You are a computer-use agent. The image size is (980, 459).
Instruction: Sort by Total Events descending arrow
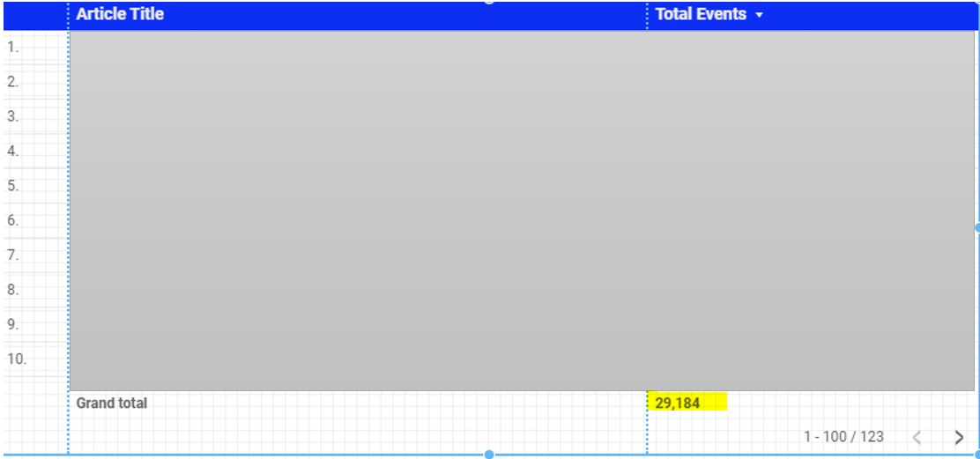[760, 15]
